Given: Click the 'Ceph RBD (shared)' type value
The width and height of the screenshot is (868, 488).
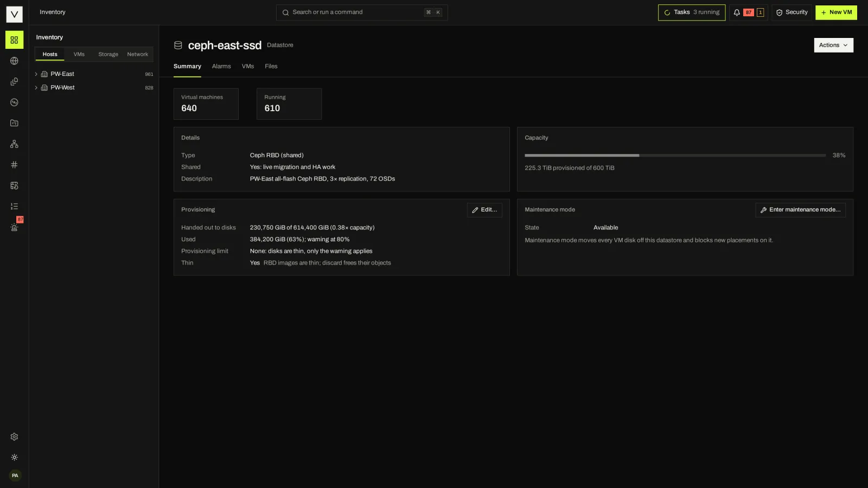Looking at the screenshot, I should [277, 156].
